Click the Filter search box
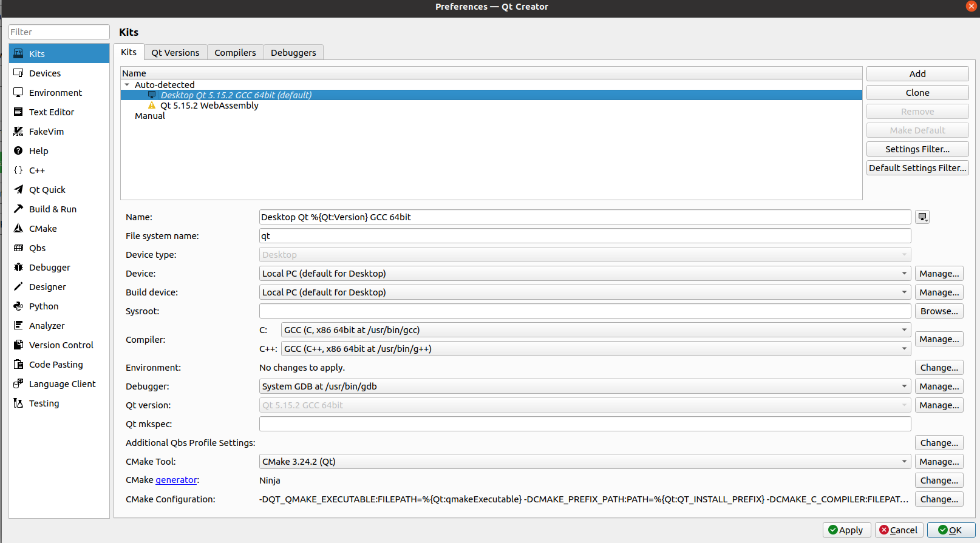This screenshot has height=543, width=980. (x=59, y=32)
